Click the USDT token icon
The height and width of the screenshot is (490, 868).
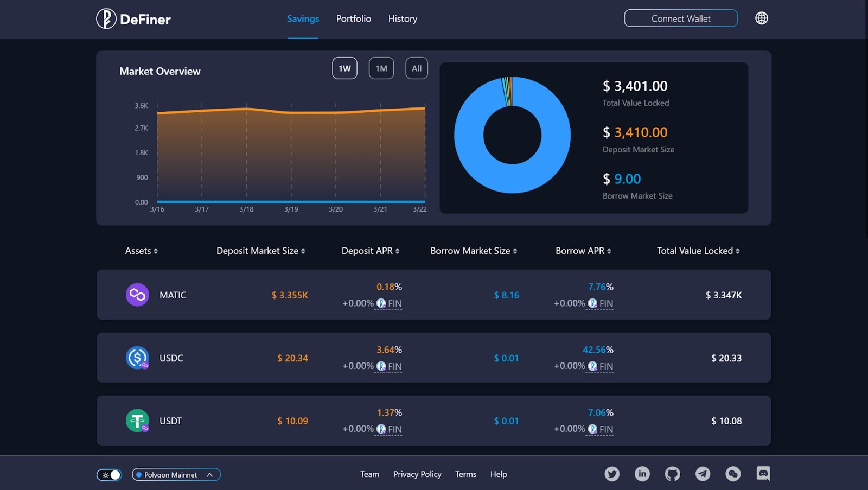tap(137, 421)
